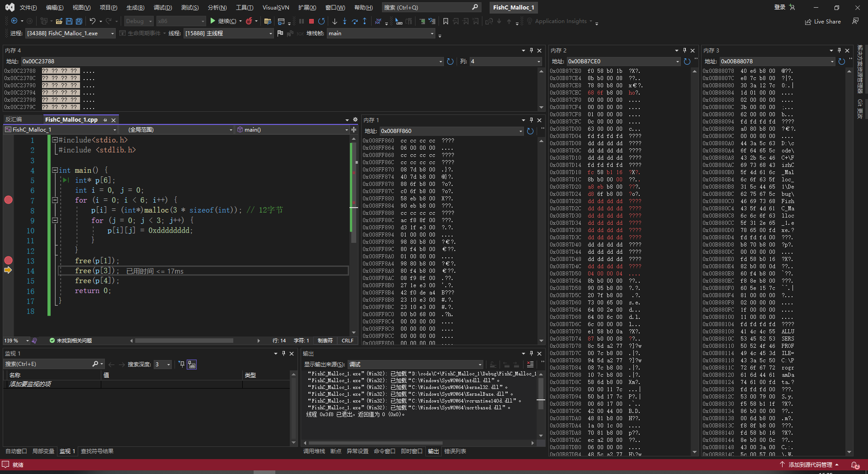Click the Open File folder icon

(x=59, y=21)
